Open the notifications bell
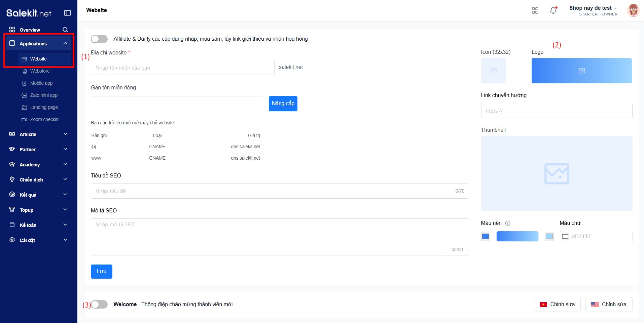 (553, 10)
